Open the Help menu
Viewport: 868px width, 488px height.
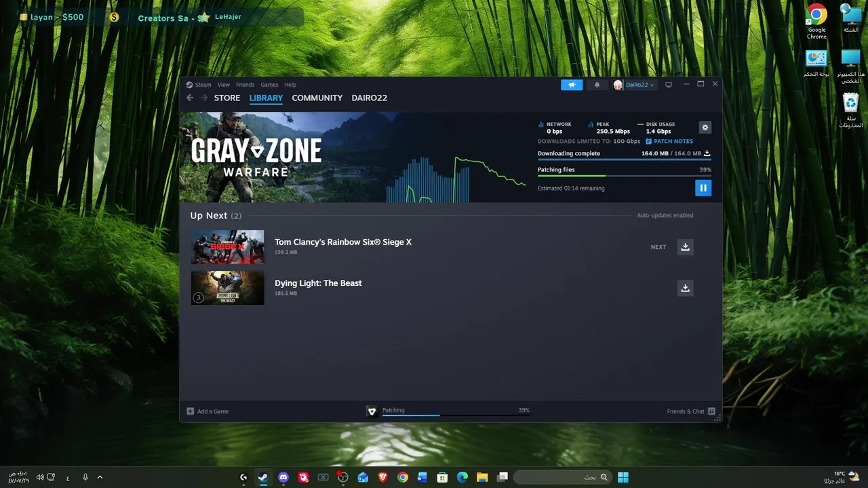click(290, 85)
